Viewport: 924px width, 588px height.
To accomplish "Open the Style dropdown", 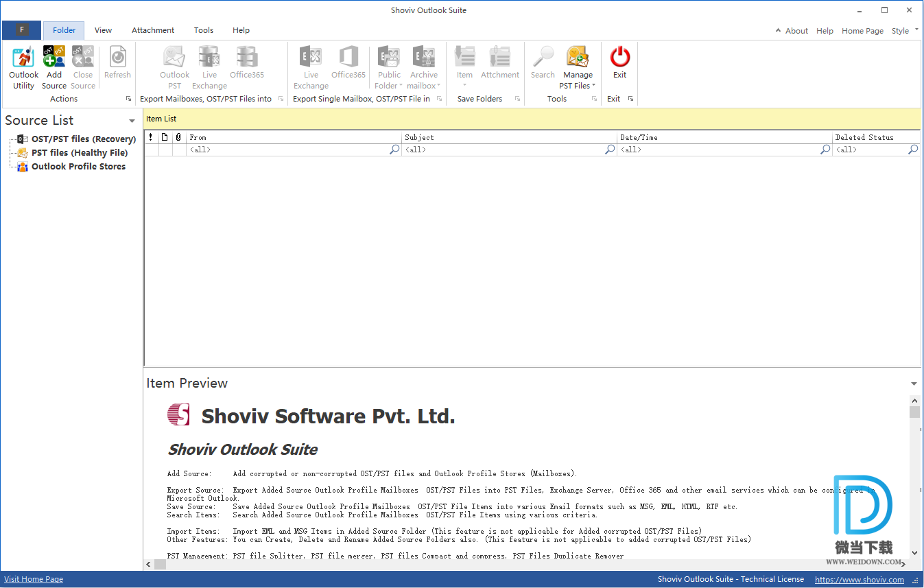I will coord(904,31).
